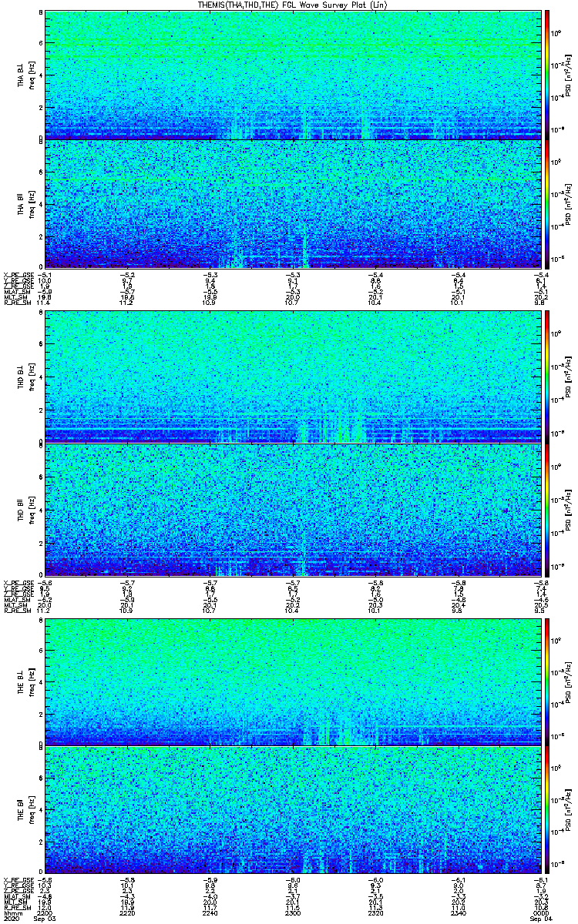Image resolution: width=578 pixels, height=924 pixels.
Task: Click the THA Bll spectrogram panel
Action: tap(294, 204)
